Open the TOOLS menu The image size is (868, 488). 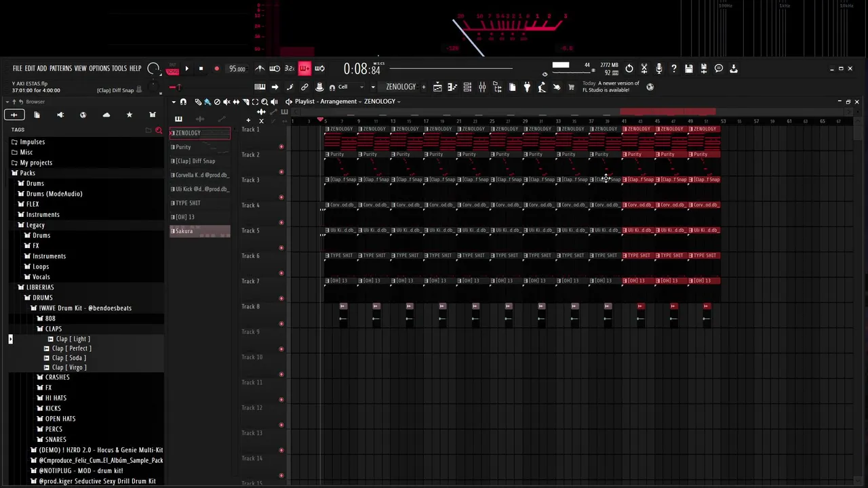point(119,68)
